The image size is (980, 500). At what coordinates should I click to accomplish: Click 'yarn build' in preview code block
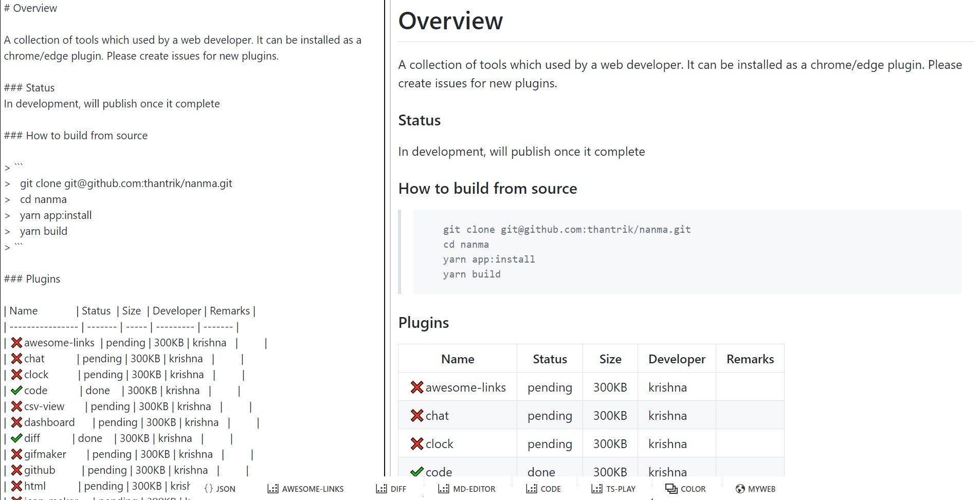471,274
